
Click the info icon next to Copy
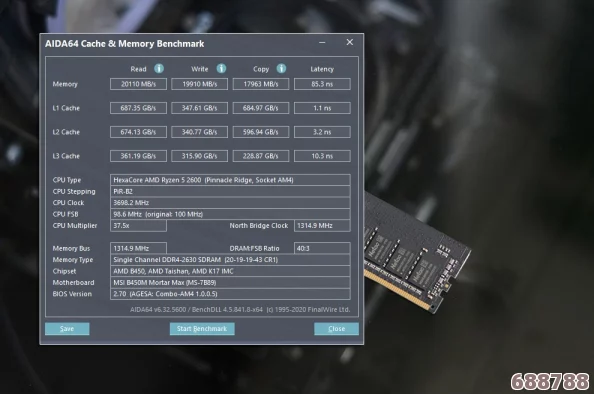point(281,69)
